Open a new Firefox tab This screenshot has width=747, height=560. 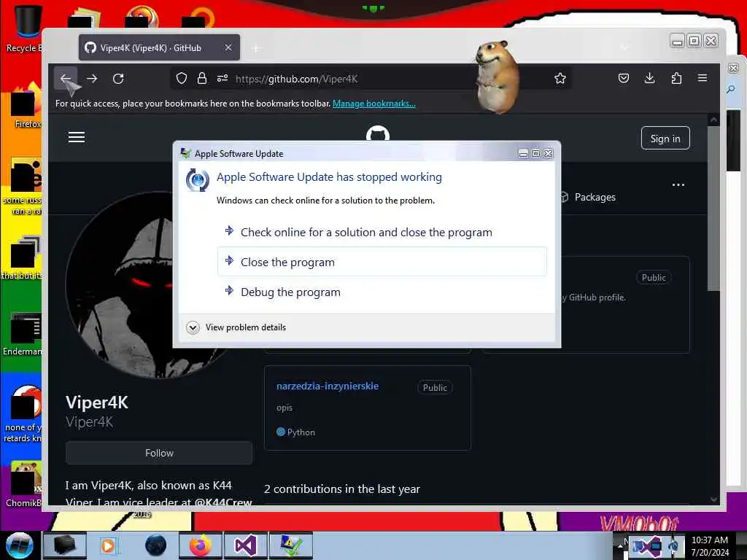click(x=256, y=48)
